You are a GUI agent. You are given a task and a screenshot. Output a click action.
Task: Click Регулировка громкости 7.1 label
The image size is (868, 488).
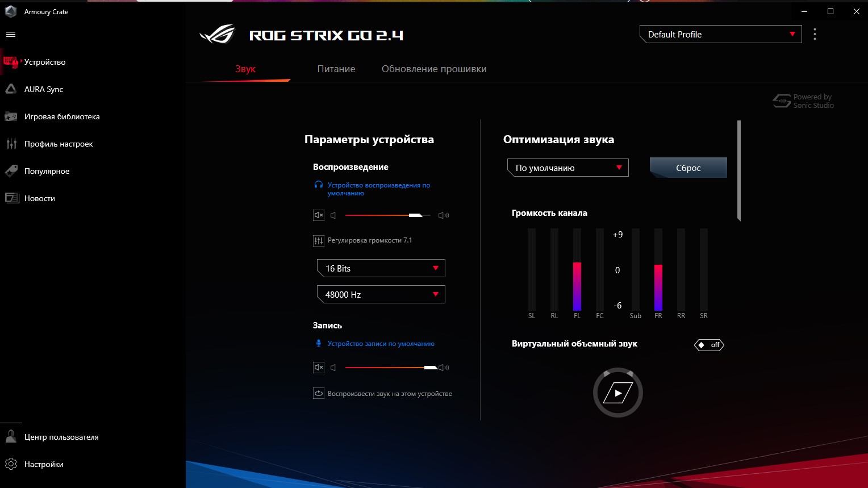point(370,240)
